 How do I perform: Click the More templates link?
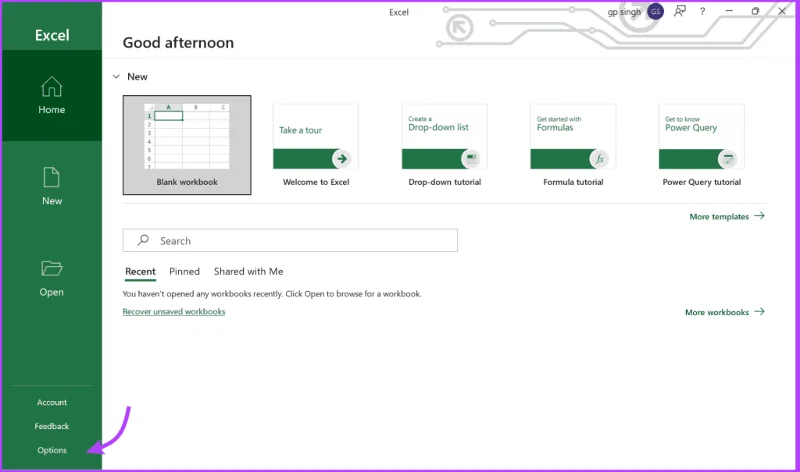719,216
